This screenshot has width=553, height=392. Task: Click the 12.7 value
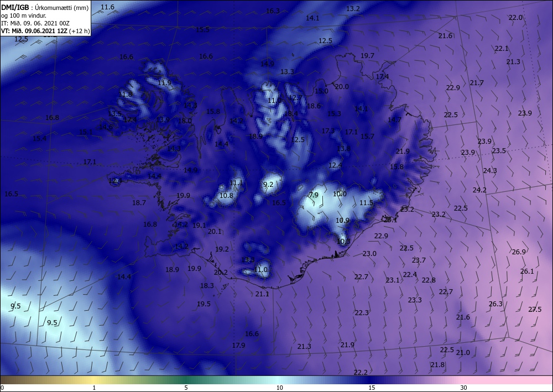click(295, 98)
